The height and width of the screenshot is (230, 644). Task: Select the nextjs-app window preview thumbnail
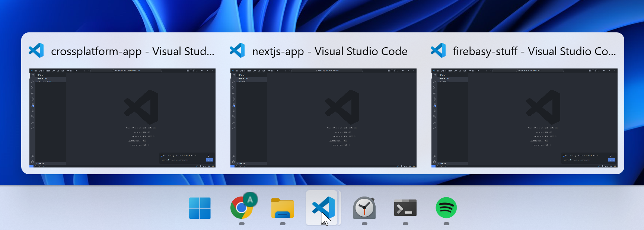(x=323, y=118)
